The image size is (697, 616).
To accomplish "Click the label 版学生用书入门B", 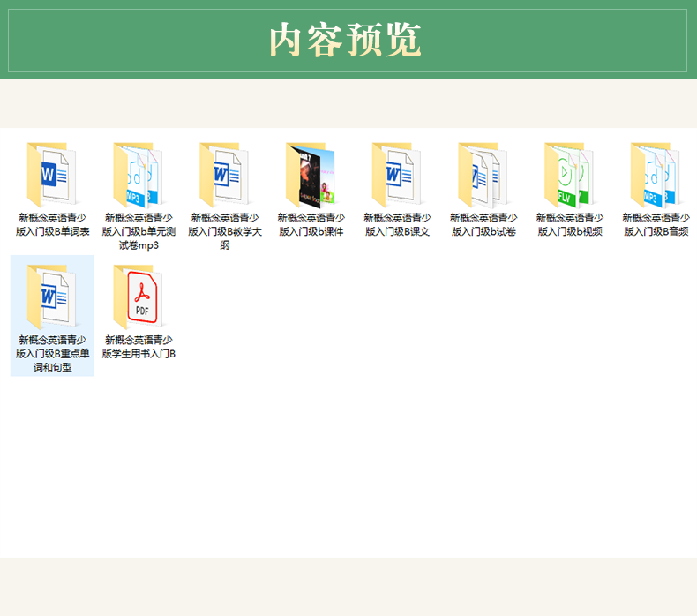I will click(139, 354).
